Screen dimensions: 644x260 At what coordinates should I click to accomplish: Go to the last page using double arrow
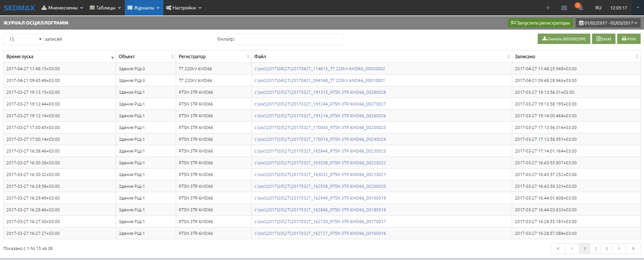(633, 249)
